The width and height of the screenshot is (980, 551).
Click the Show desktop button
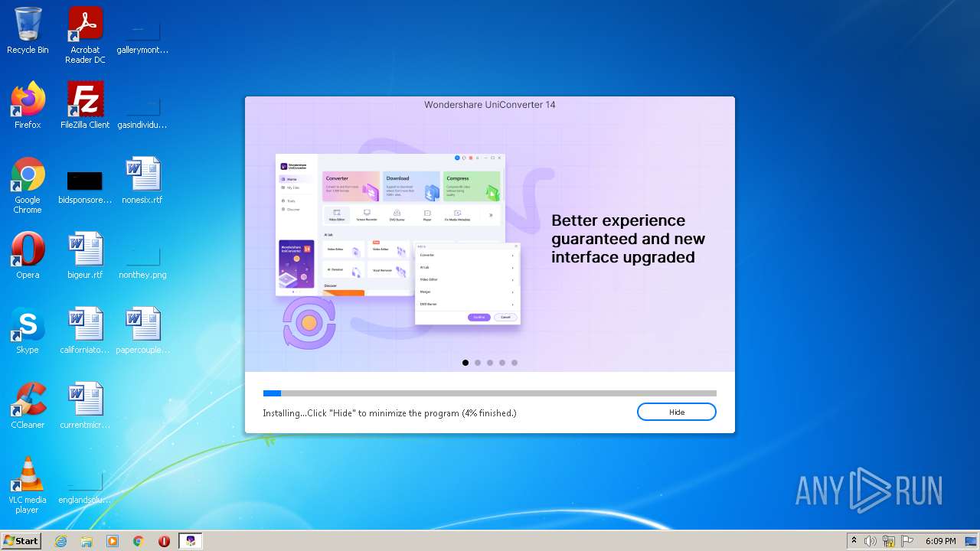[x=972, y=541]
